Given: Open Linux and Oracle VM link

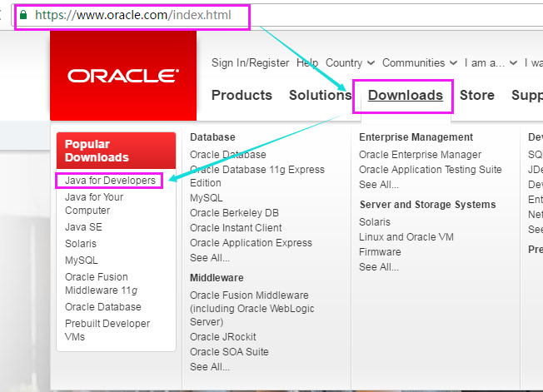Looking at the screenshot, I should point(406,237).
